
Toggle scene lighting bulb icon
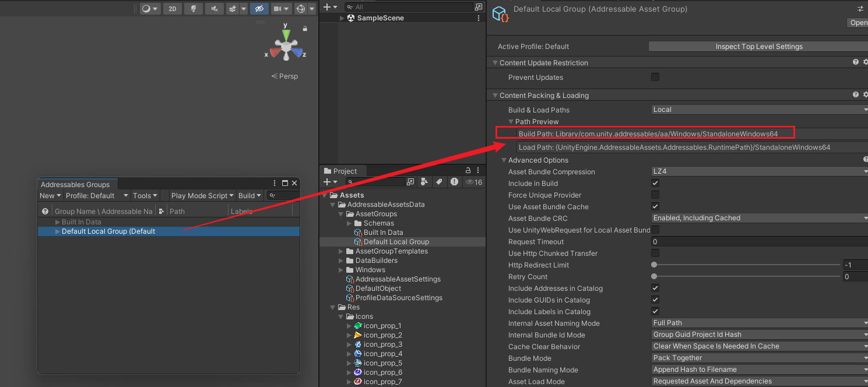pyautogui.click(x=193, y=9)
